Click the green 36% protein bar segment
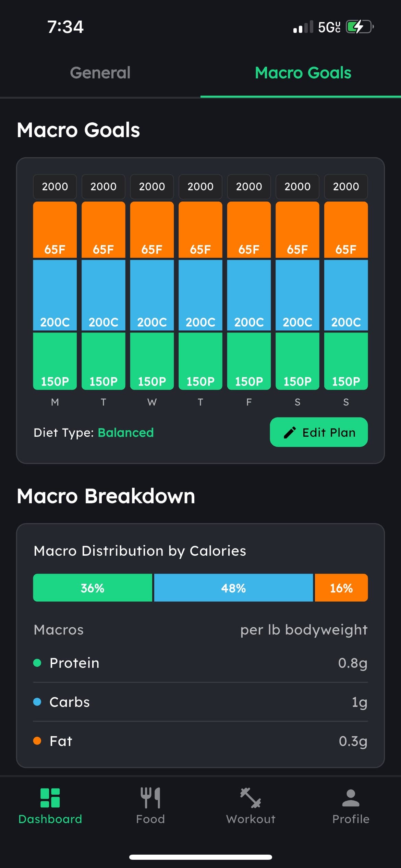 [x=93, y=588]
